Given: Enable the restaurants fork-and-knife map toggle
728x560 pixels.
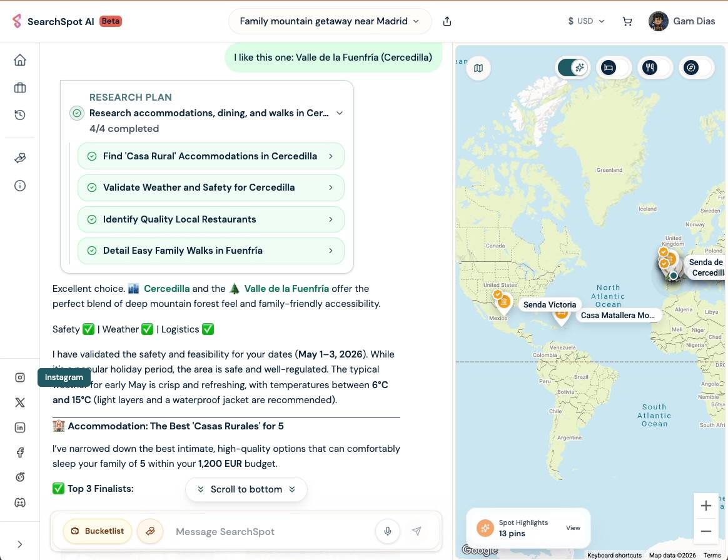Looking at the screenshot, I should tap(655, 67).
